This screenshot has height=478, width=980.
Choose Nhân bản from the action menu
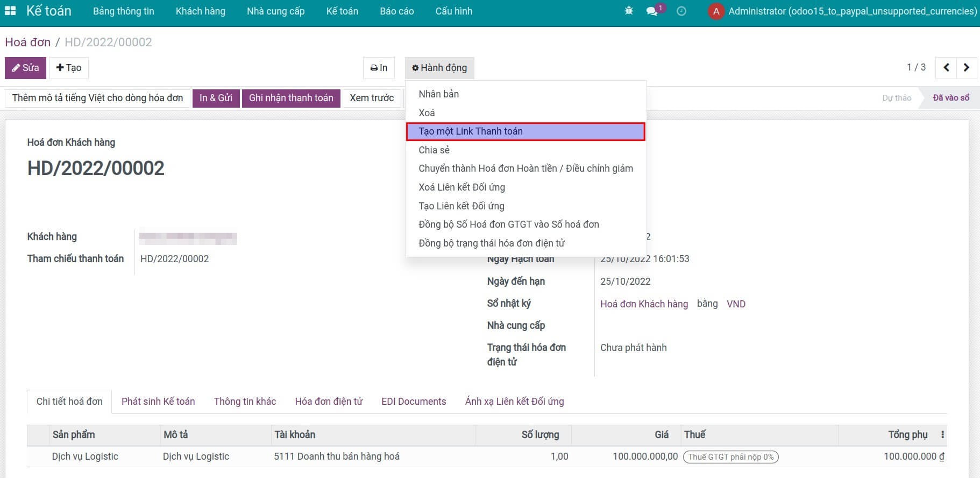pyautogui.click(x=438, y=94)
